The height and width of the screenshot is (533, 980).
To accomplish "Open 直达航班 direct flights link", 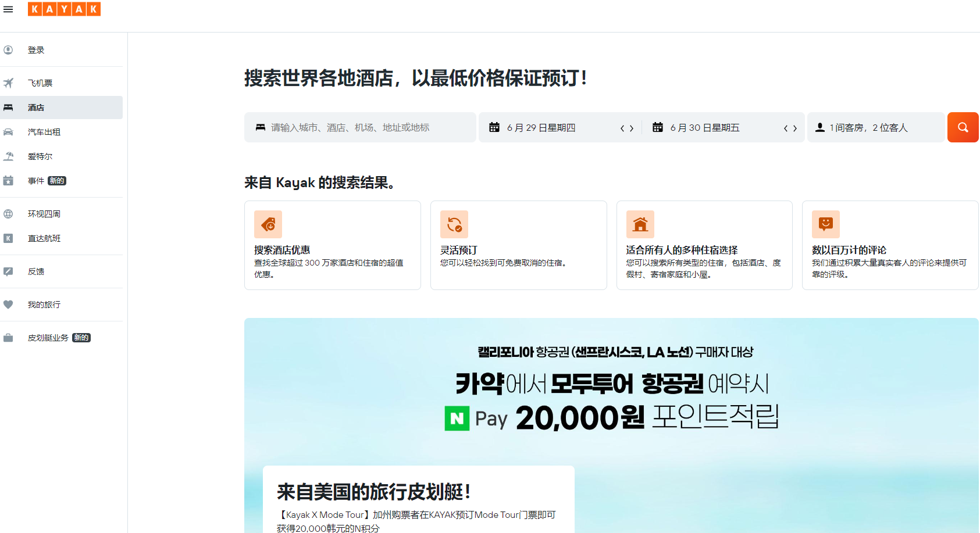I will 61,238.
